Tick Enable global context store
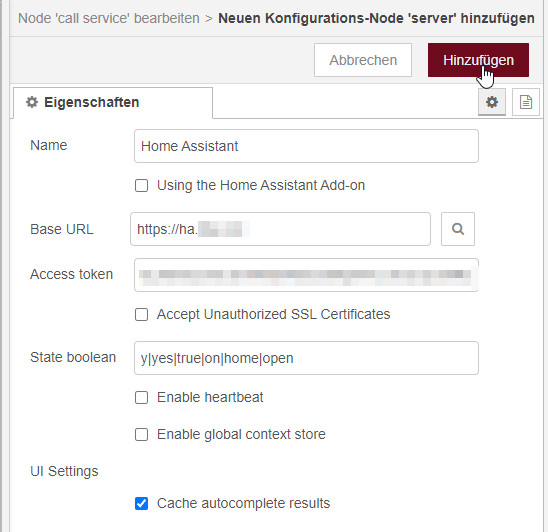Image resolution: width=548 pixels, height=532 pixels. coord(142,435)
